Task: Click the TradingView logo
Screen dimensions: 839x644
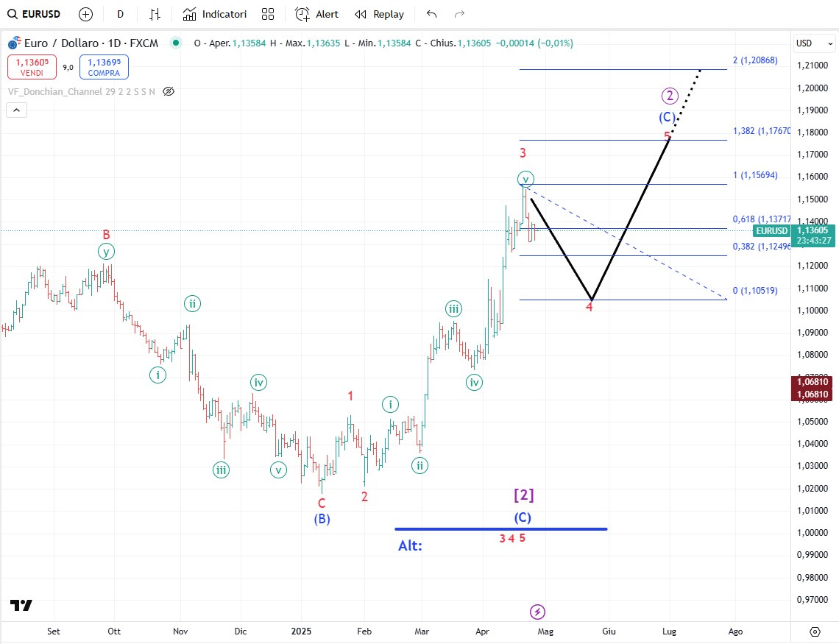Action: coord(21,605)
